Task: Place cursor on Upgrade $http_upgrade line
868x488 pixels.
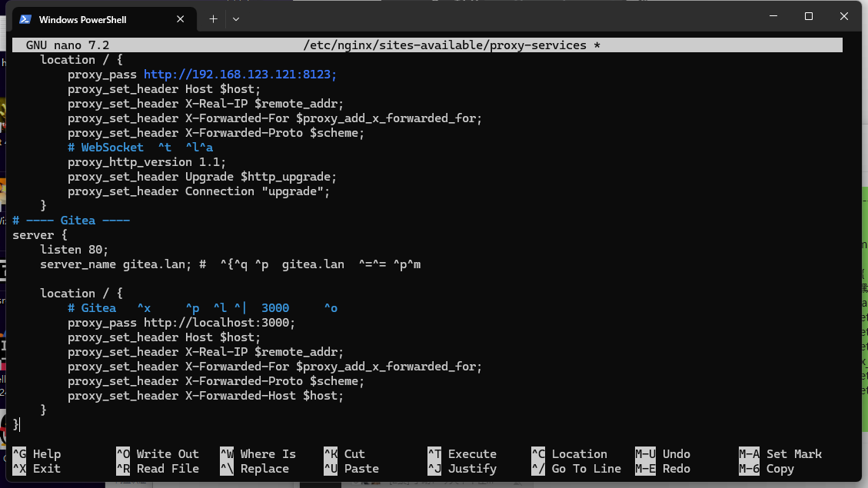Action: click(202, 177)
